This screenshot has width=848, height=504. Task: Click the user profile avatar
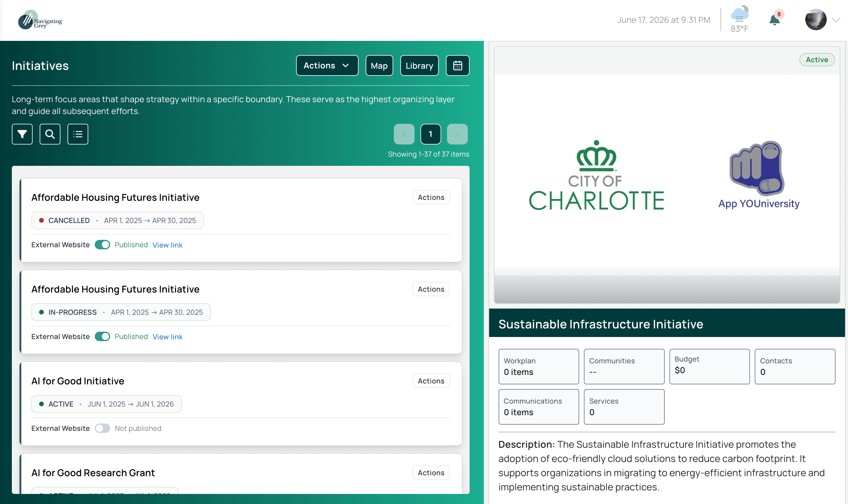(x=816, y=20)
